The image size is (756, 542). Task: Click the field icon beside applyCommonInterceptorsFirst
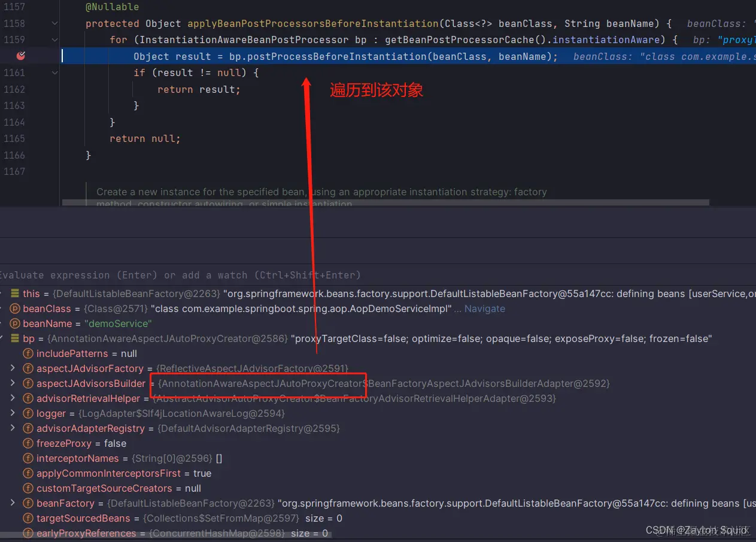click(28, 473)
